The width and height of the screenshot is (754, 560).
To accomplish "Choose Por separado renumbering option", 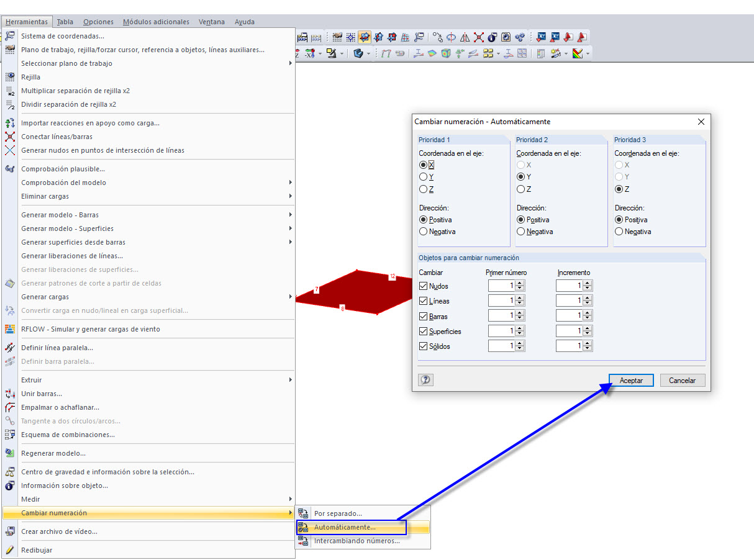I will tap(363, 513).
